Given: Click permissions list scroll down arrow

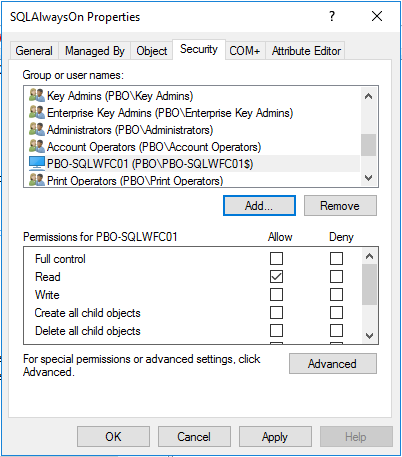Looking at the screenshot, I should pos(369,335).
